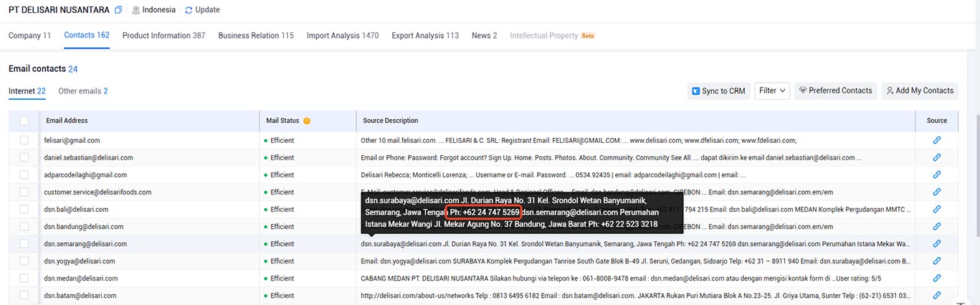Click the Mail Status help icon
The height and width of the screenshot is (305, 980).
307,121
